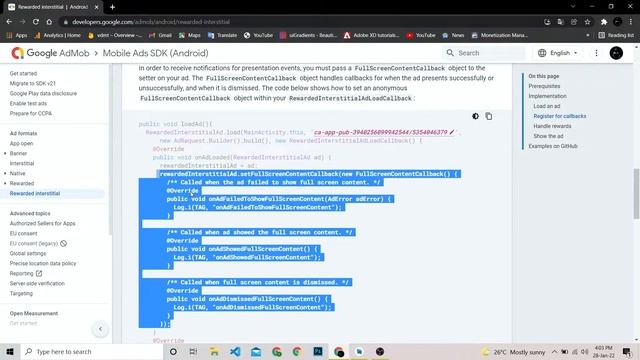This screenshot has height=360, width=640.
Task: Show more bookmarks overflow arrow
Action: 588,36
